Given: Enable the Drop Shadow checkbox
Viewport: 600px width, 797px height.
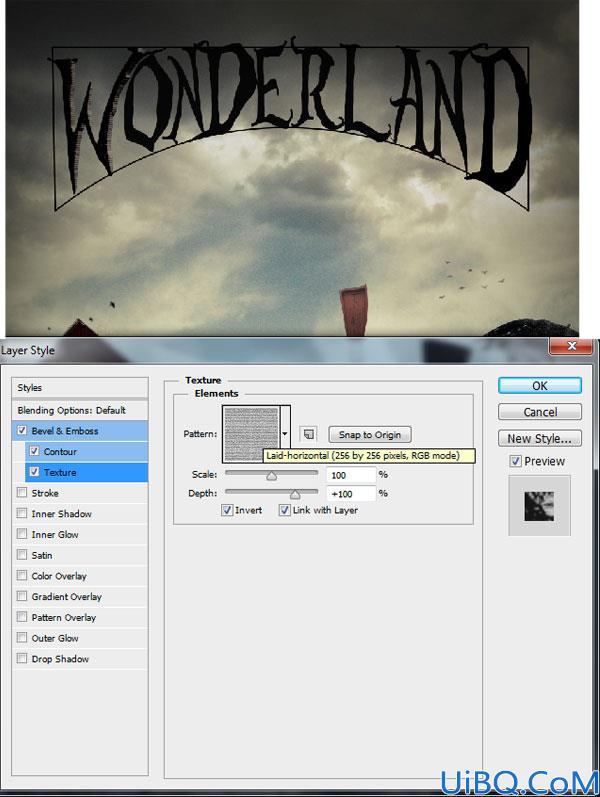Looking at the screenshot, I should (x=22, y=658).
